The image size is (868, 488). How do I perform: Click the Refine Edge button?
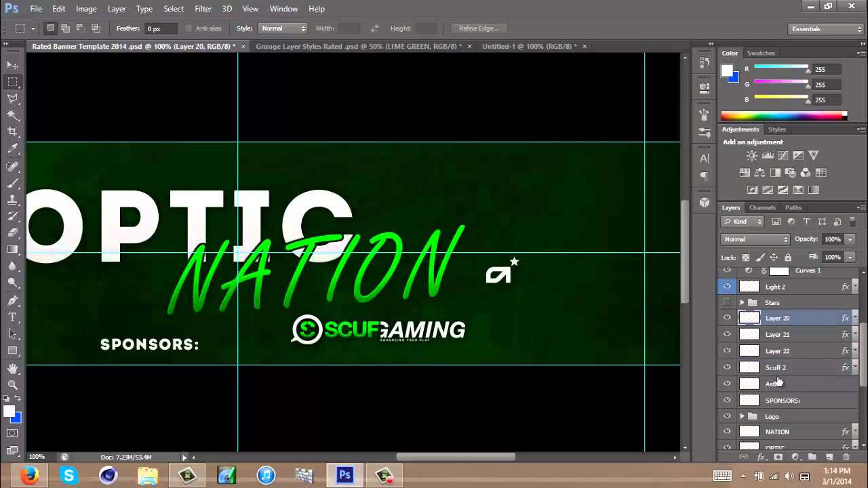point(479,28)
